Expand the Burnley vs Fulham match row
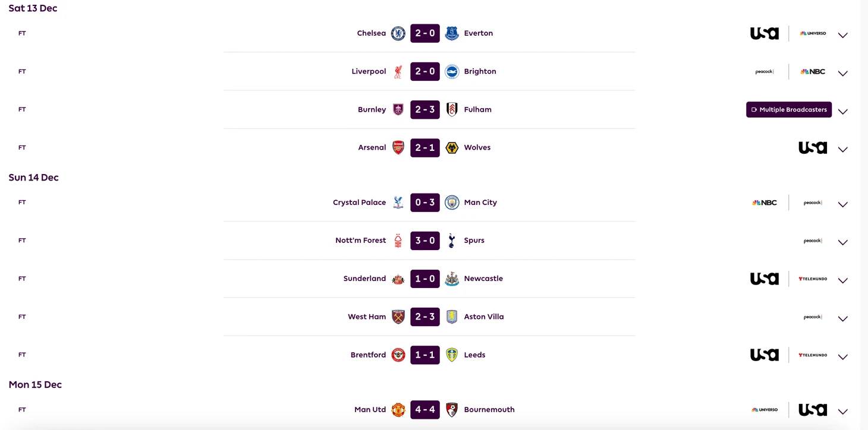This screenshot has height=430, width=868. click(842, 111)
